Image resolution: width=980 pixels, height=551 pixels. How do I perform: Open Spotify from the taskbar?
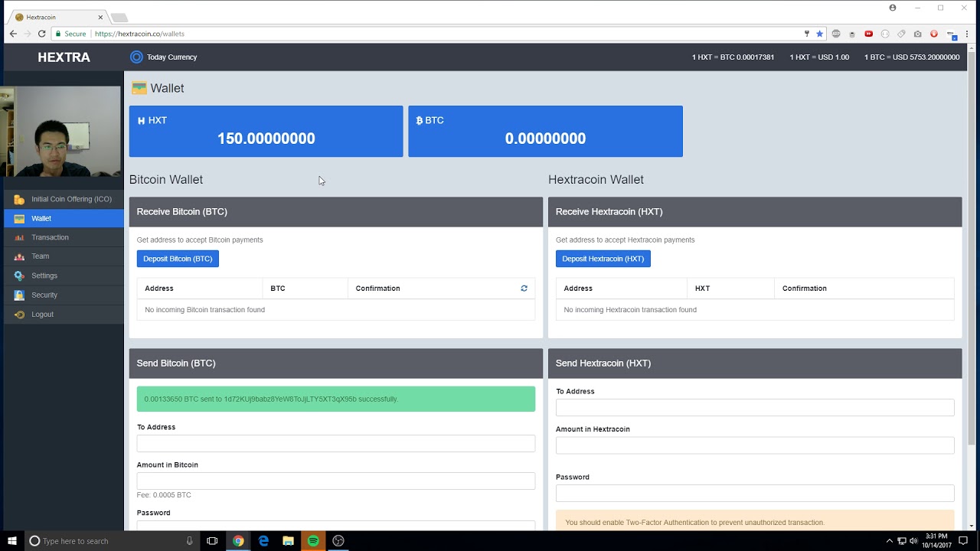click(x=313, y=541)
